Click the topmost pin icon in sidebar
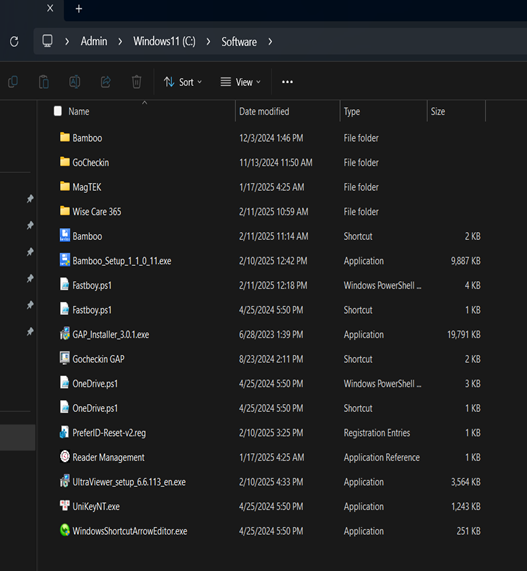 [30, 199]
